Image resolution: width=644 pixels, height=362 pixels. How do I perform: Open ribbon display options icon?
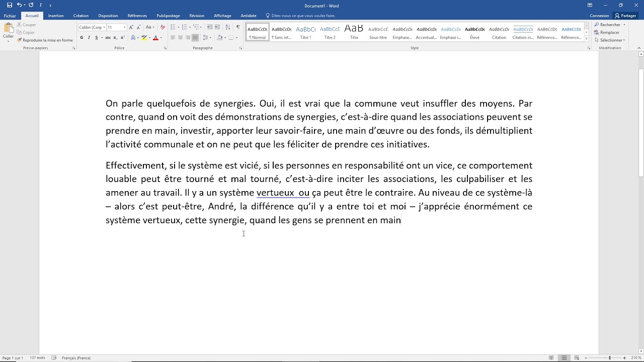(590, 5)
